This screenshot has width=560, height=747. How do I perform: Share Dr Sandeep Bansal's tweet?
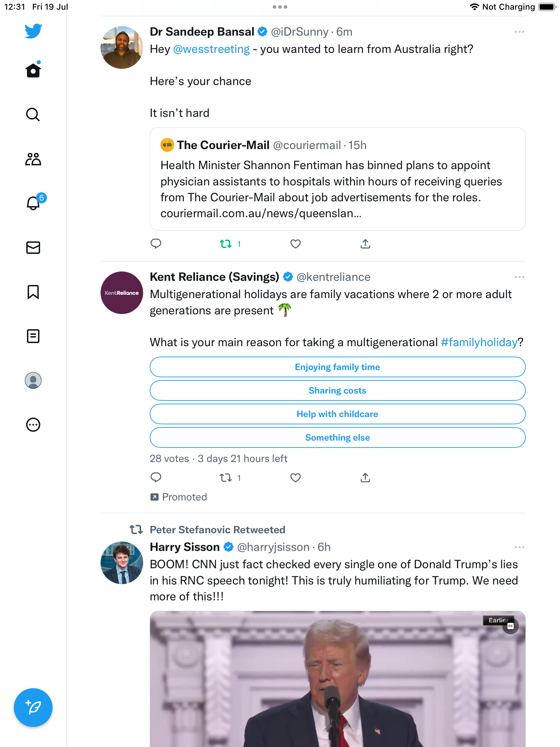tap(365, 244)
